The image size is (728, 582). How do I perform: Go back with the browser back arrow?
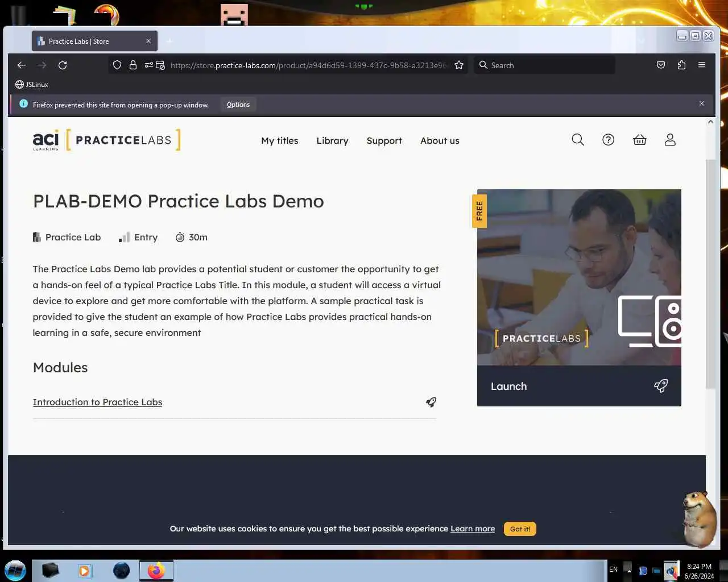pyautogui.click(x=22, y=65)
